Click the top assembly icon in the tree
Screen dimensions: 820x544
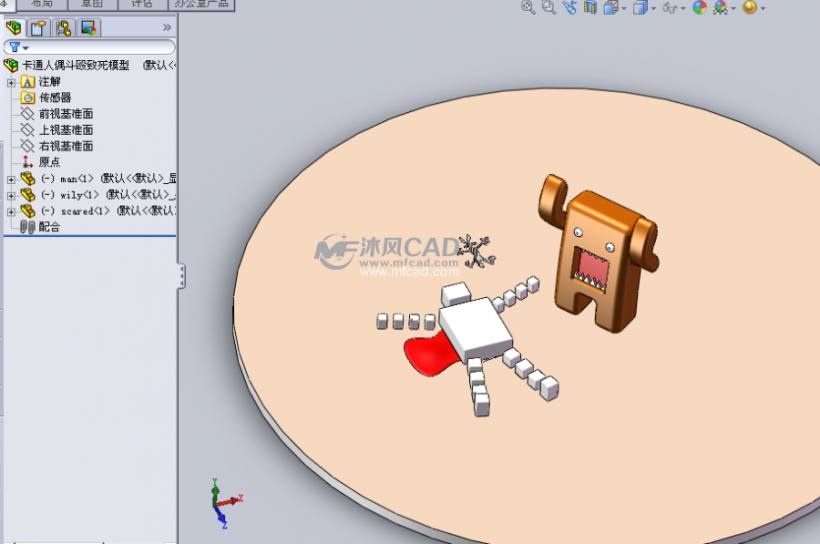coord(11,65)
